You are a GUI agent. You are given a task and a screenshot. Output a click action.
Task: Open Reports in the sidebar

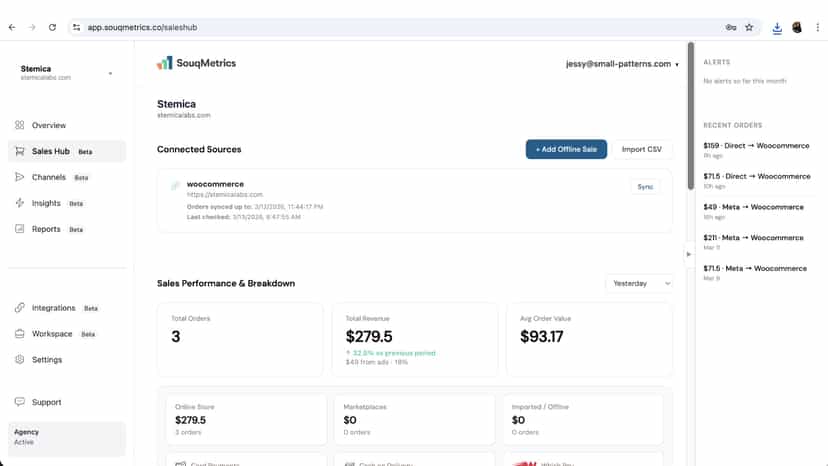point(67,229)
